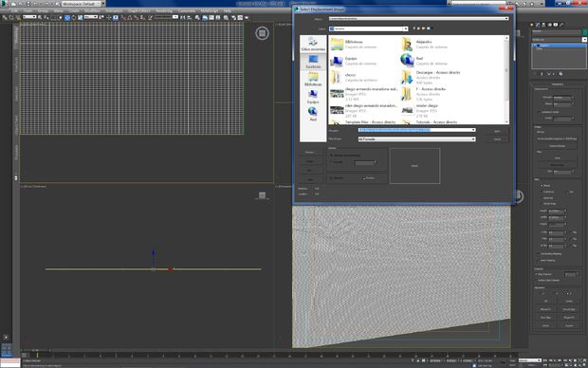Expand the Workspace Default dropdown
588x368 pixels.
click(x=81, y=4)
